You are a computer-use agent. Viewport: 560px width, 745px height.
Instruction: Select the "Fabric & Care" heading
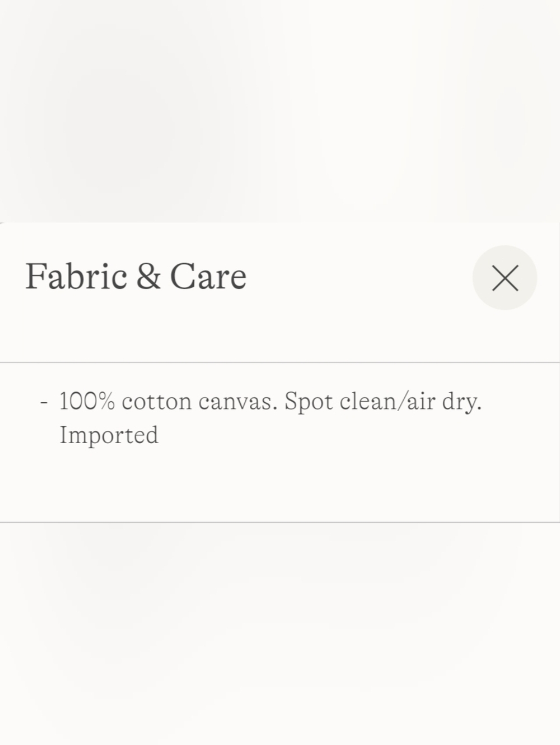coord(136,276)
